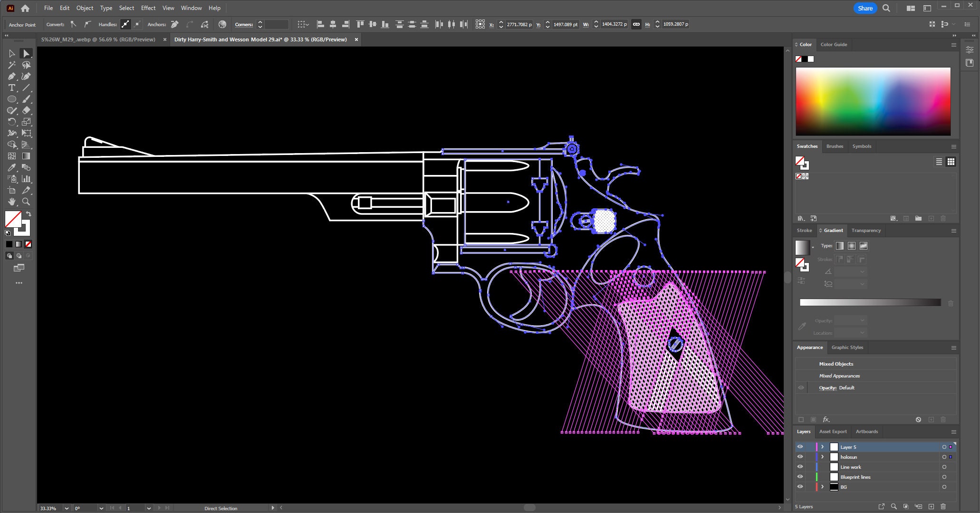Swap fill and stroke colors
Viewport: 980px width, 513px height.
(x=29, y=214)
